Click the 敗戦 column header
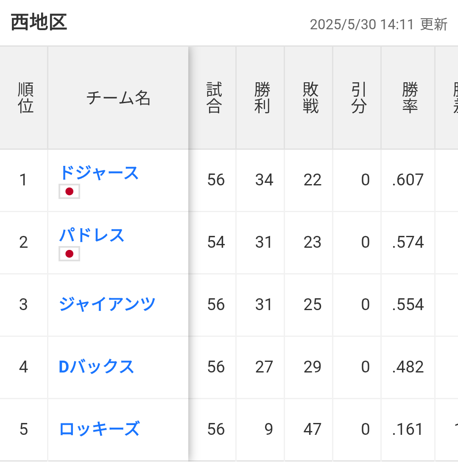This screenshot has width=458, height=476. click(310, 98)
